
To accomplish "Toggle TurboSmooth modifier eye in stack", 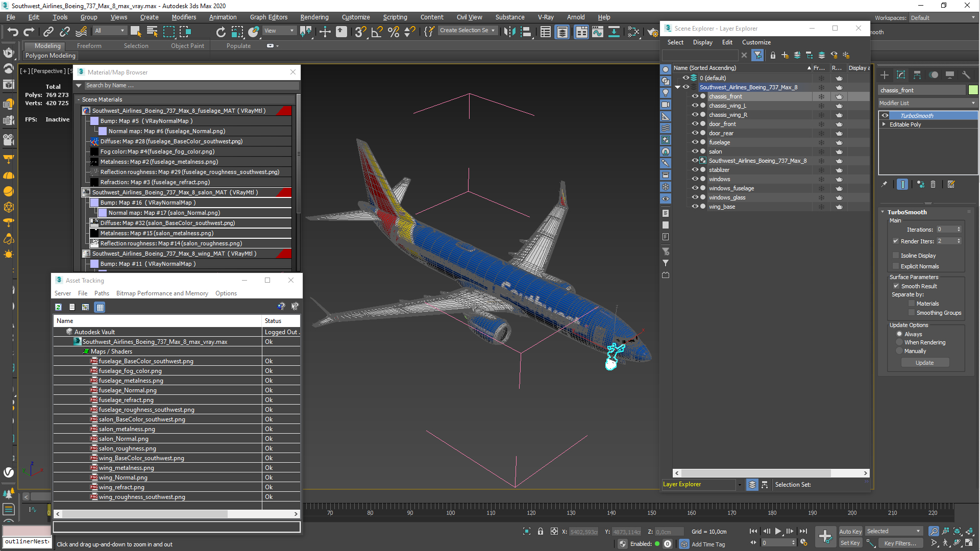I will [x=885, y=116].
